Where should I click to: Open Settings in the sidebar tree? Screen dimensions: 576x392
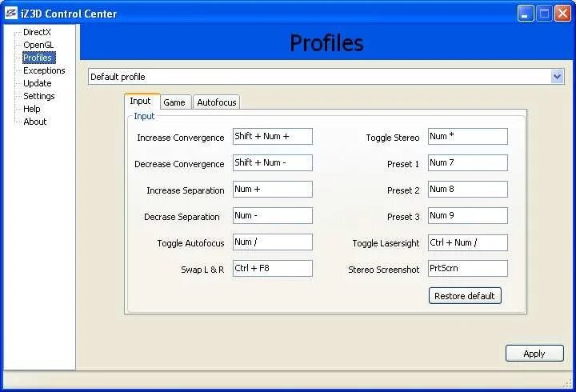[x=39, y=96]
